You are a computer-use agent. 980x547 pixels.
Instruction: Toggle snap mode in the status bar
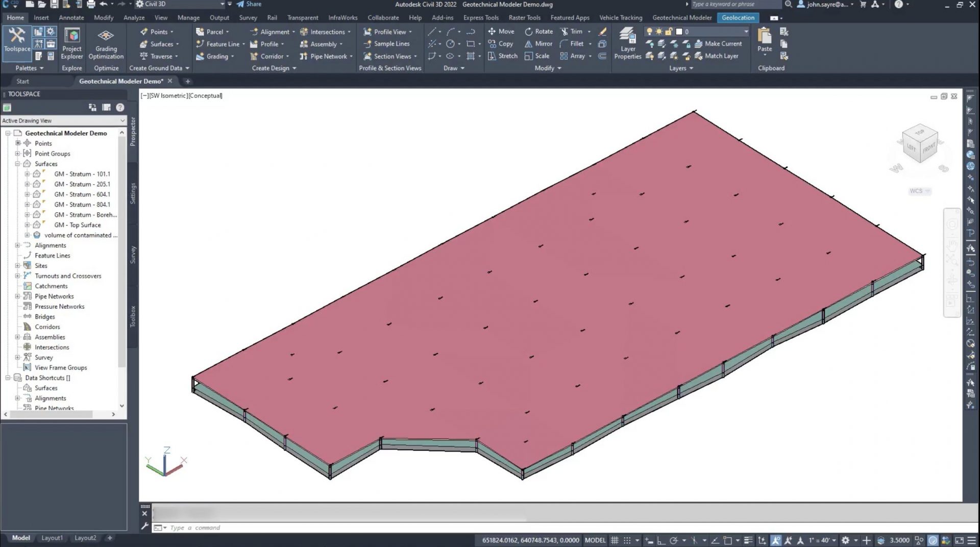pos(627,540)
